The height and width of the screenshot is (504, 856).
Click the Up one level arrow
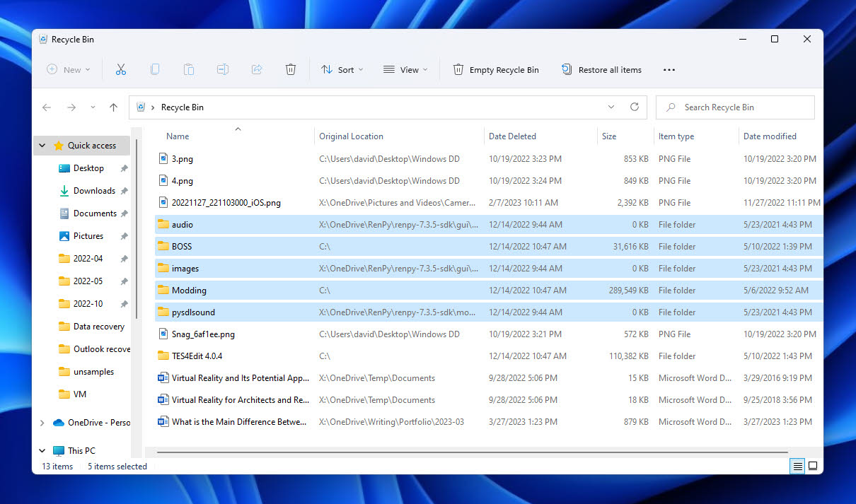tap(113, 107)
